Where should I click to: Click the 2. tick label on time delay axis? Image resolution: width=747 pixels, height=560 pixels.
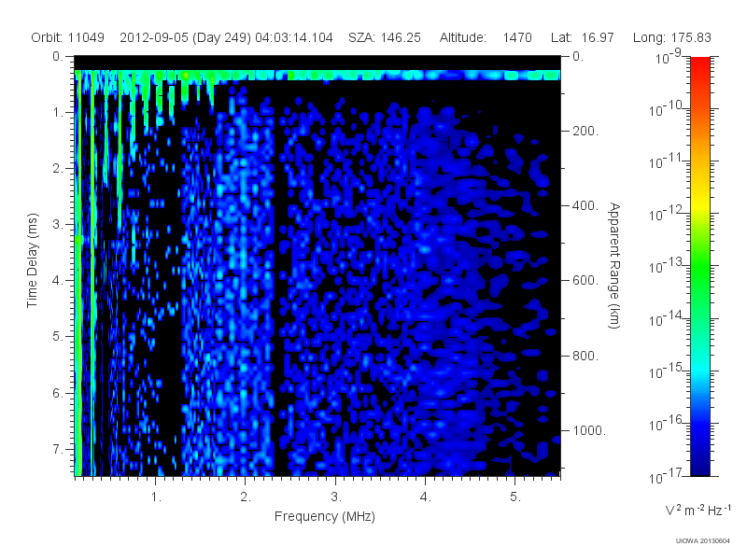tap(58, 169)
